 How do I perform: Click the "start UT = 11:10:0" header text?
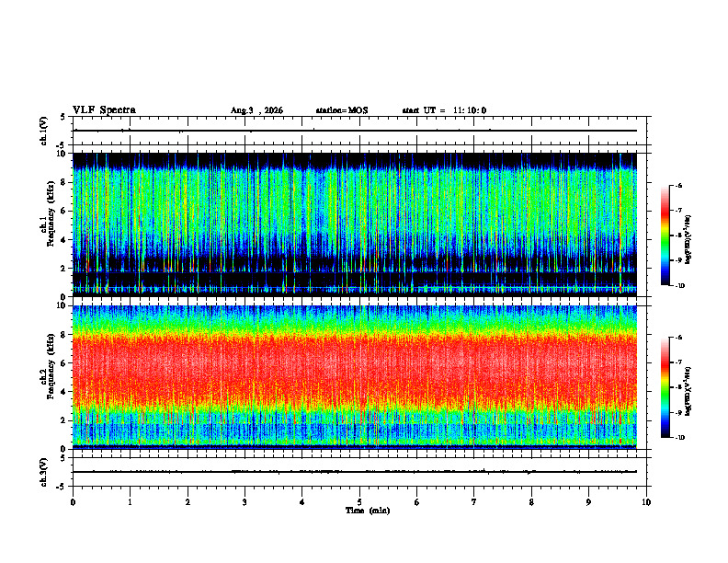(444, 110)
